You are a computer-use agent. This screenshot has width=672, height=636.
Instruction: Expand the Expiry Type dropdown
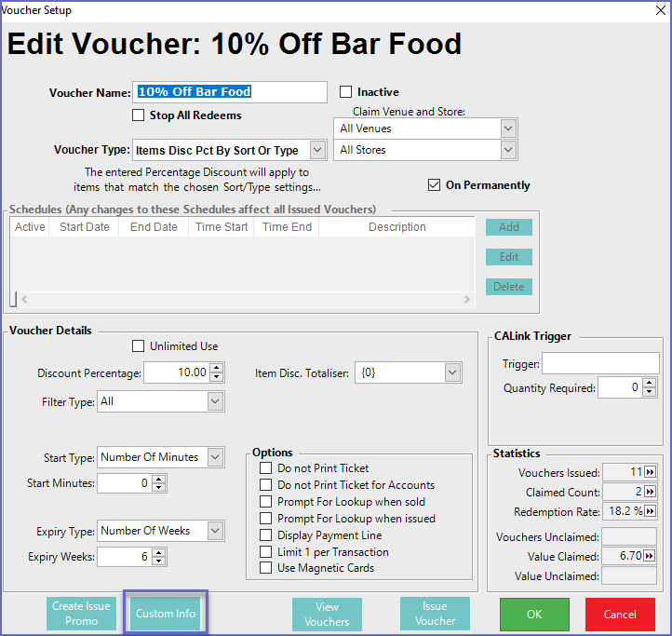tap(215, 531)
